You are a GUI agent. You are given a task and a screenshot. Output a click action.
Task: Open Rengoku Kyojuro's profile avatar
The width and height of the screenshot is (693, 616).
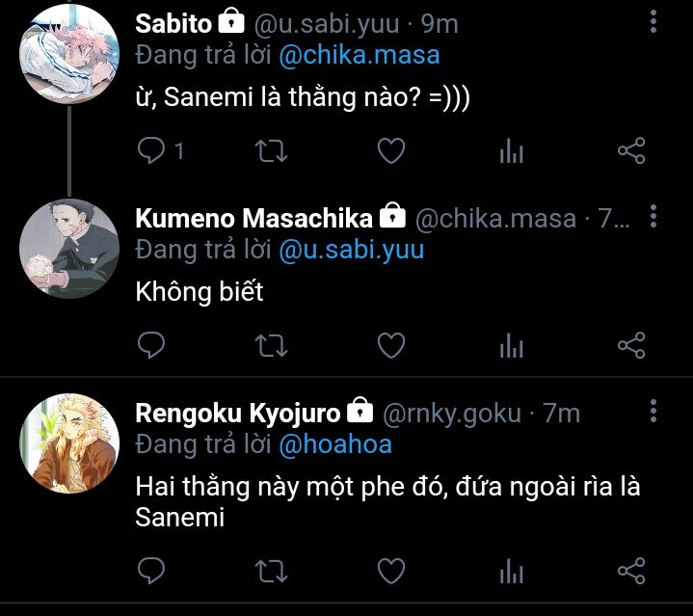(x=68, y=441)
